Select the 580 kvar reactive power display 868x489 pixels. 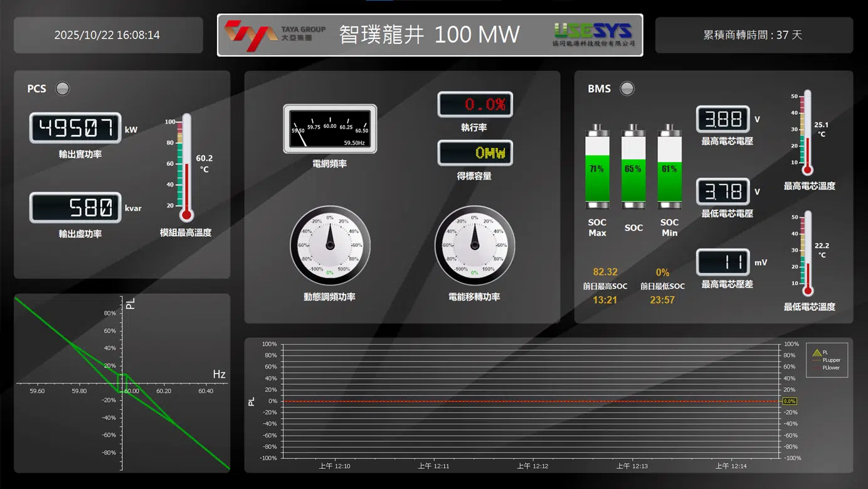pyautogui.click(x=75, y=208)
